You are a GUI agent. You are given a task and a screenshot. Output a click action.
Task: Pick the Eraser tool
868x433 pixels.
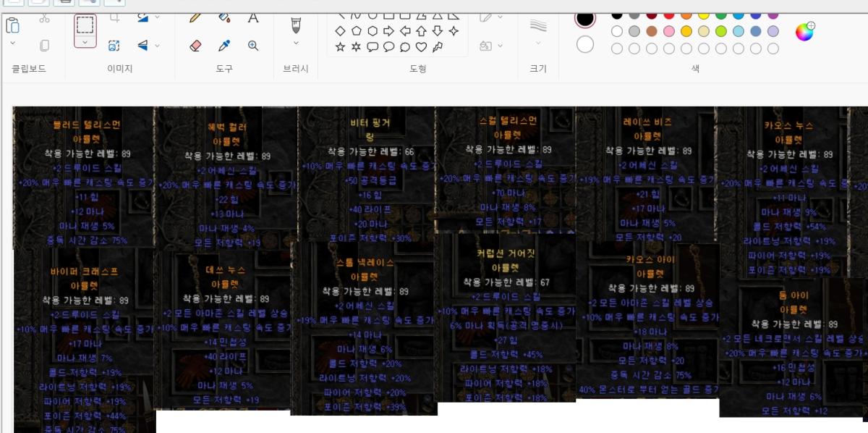pos(195,46)
